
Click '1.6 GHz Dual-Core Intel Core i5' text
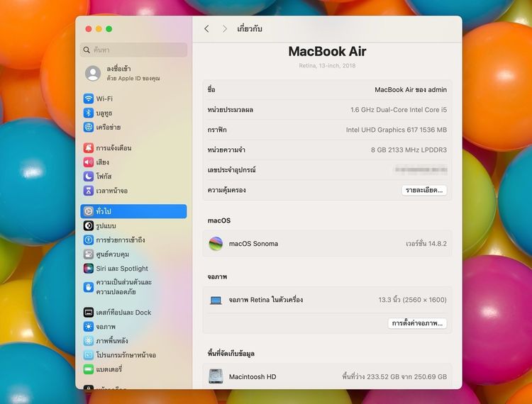[399, 109]
